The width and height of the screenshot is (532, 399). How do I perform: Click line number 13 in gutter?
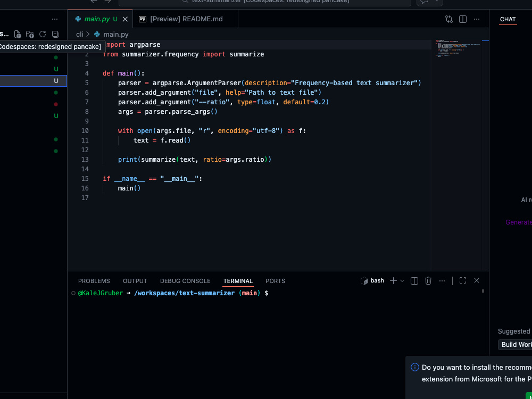click(85, 160)
